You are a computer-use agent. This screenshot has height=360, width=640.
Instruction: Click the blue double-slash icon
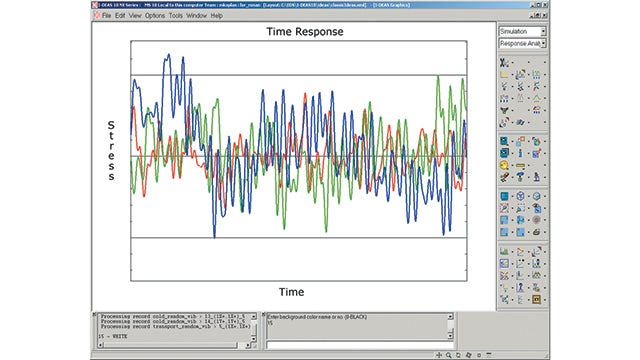[520, 122]
